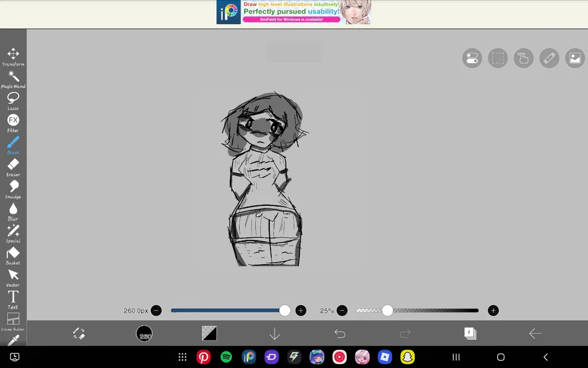
Task: Open the finger touch settings icon
Action: (523, 58)
